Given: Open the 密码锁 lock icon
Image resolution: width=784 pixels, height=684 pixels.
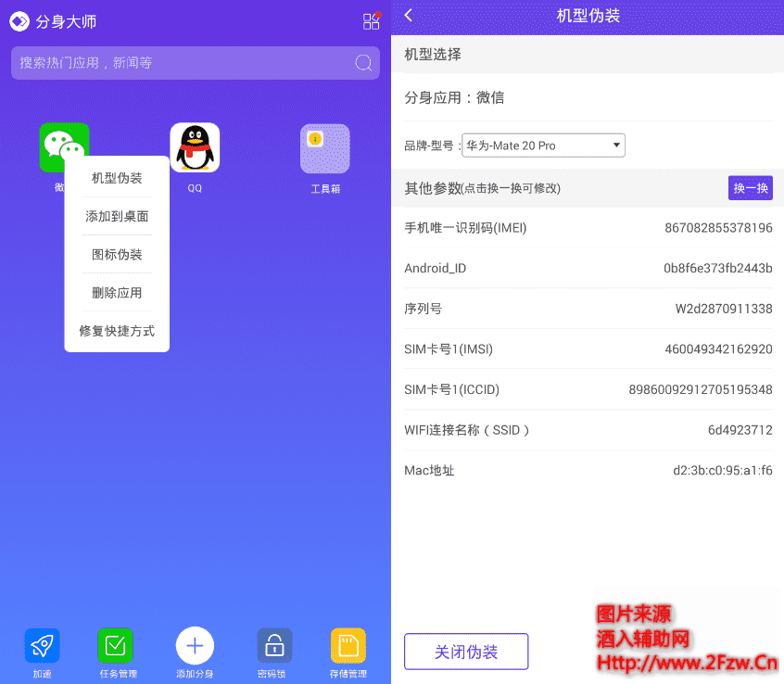Looking at the screenshot, I should pos(274,645).
